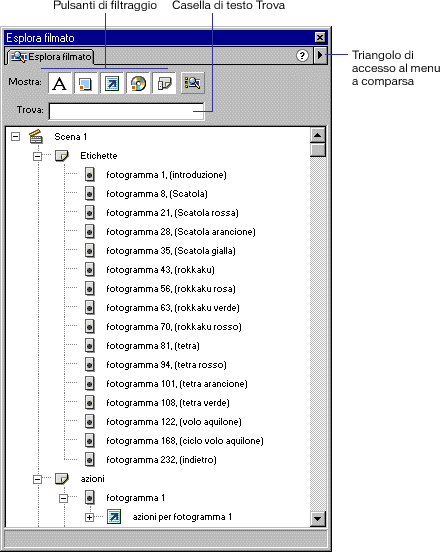Collapse the Etichette branch

[x=37, y=156]
